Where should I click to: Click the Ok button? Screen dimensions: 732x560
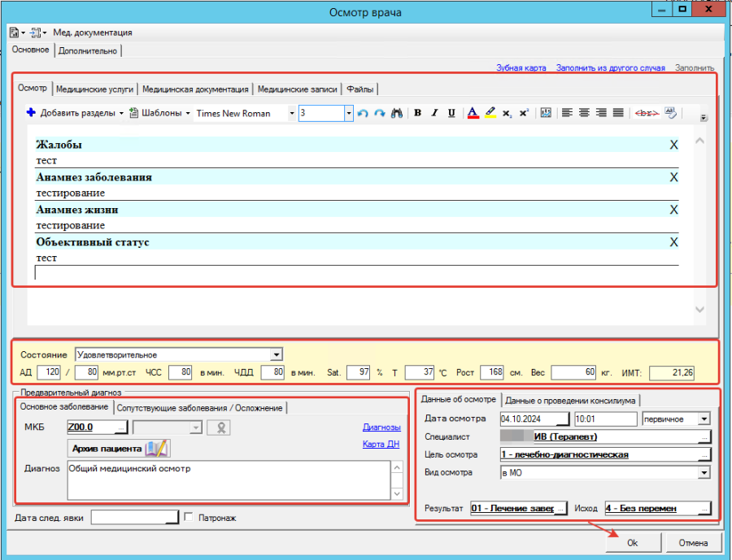click(633, 543)
